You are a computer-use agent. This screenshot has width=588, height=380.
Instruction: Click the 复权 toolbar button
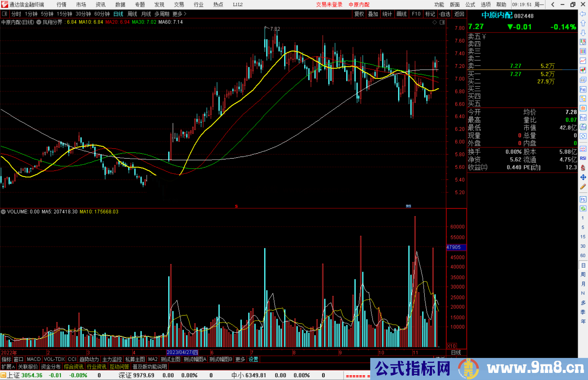click(x=359, y=14)
